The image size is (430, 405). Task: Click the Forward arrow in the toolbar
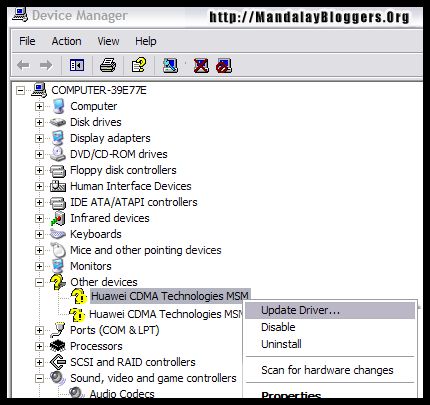[46, 65]
